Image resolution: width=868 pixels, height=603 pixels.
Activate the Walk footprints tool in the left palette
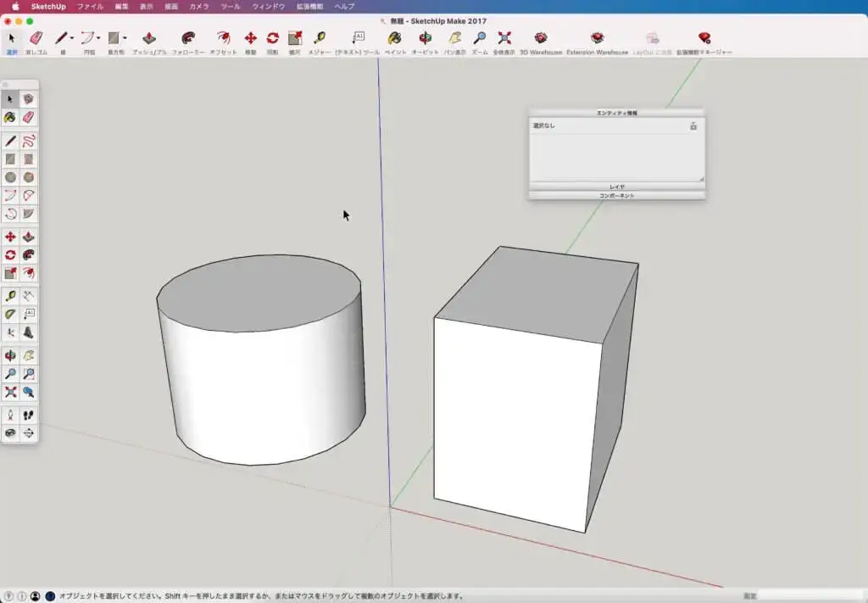coord(28,416)
